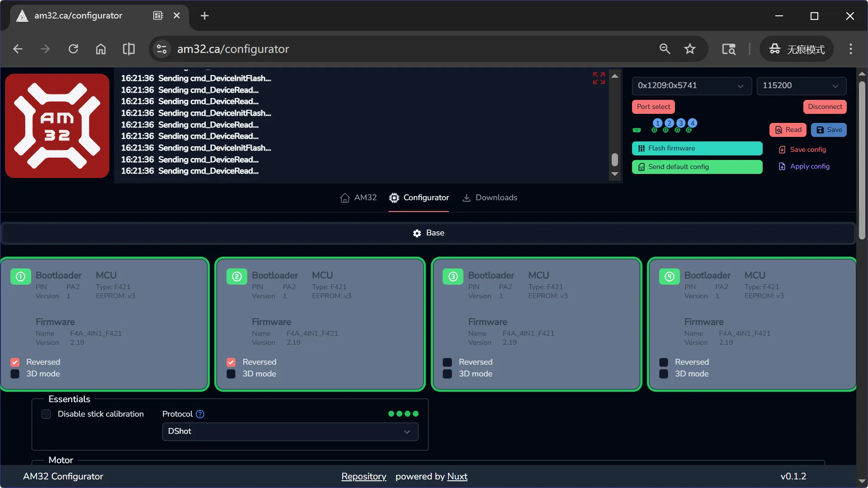Screen dimensions: 868x488
Task: Uncheck Reversed on ESC 1
Action: pos(15,362)
